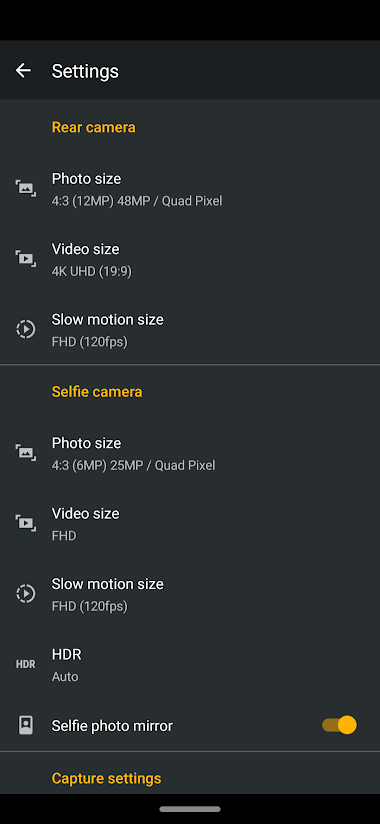380x824 pixels.
Task: Tap the home gesture navigation bar
Action: click(190, 809)
